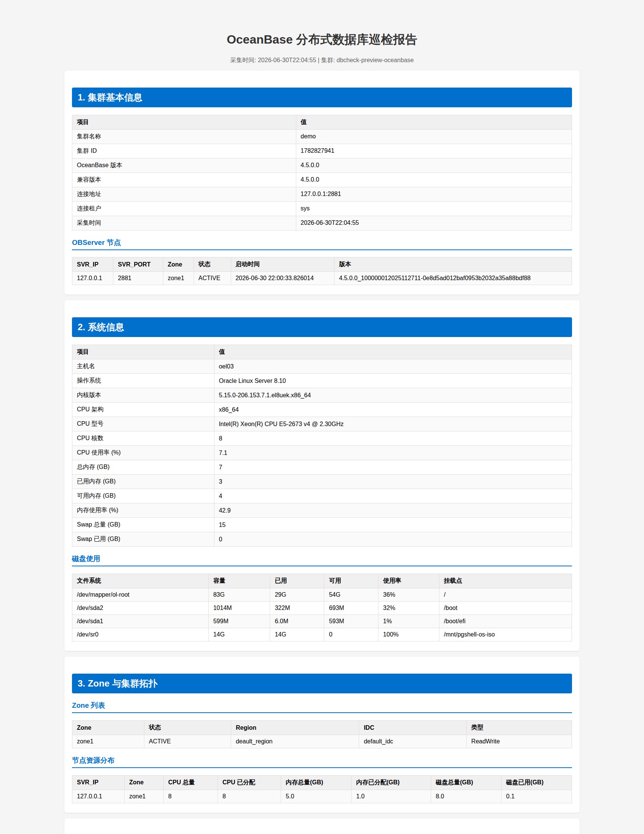644x834 pixels.
Task: Click the 采集时间 value in the cluster table
Action: click(x=329, y=223)
